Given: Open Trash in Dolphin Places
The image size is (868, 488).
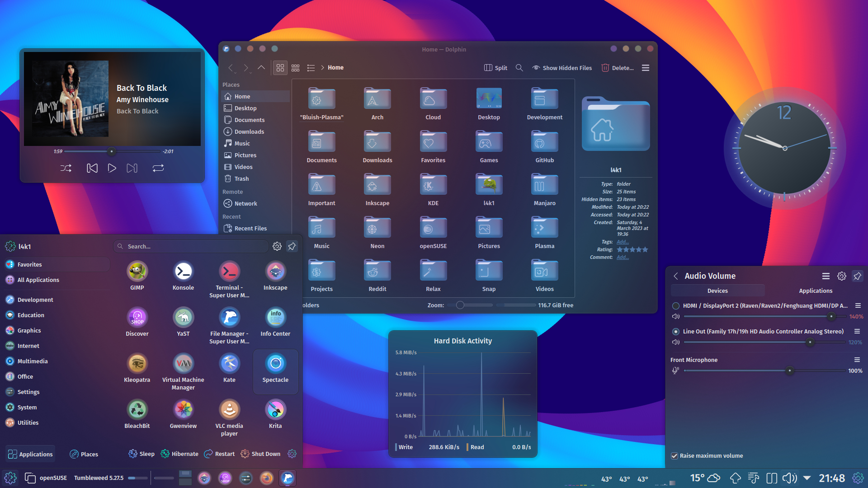Looking at the screenshot, I should (x=255, y=178).
